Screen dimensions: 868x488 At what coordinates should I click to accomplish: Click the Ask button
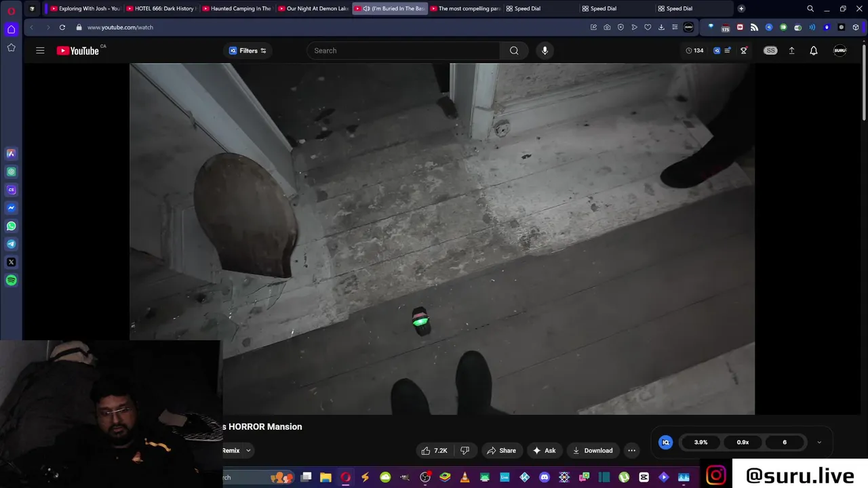tap(544, 451)
